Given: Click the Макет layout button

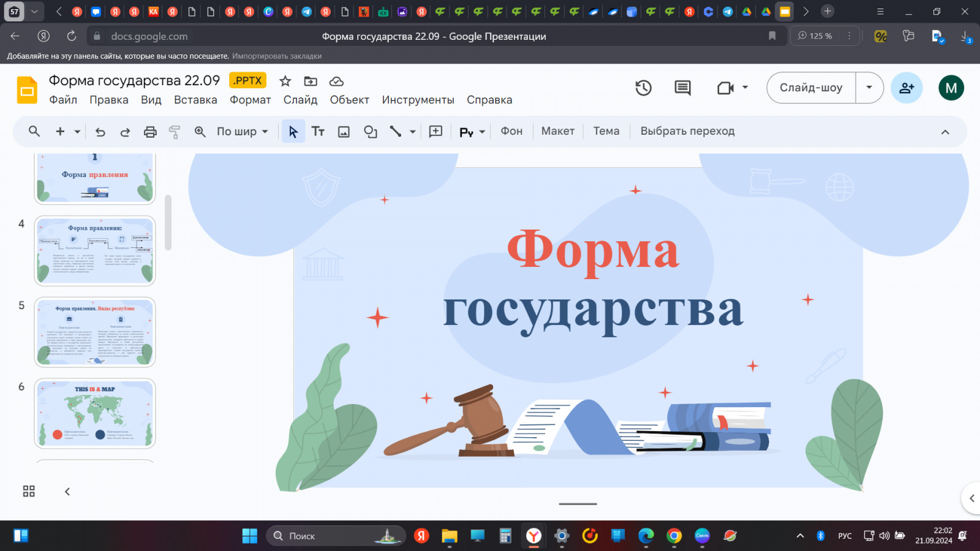Looking at the screenshot, I should point(558,131).
